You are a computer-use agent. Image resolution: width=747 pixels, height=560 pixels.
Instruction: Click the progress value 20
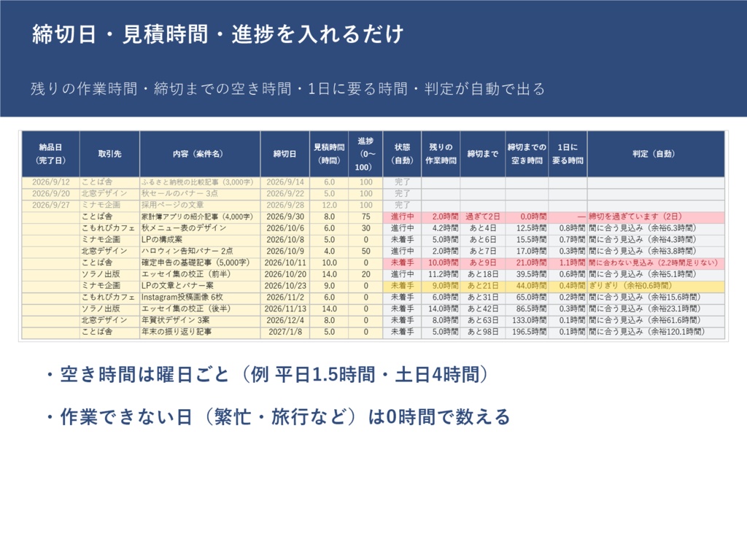pyautogui.click(x=365, y=274)
